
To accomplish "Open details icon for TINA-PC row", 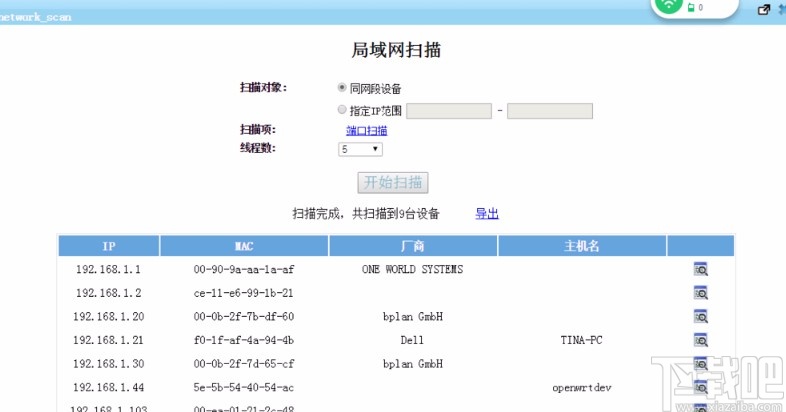I will (x=700, y=340).
